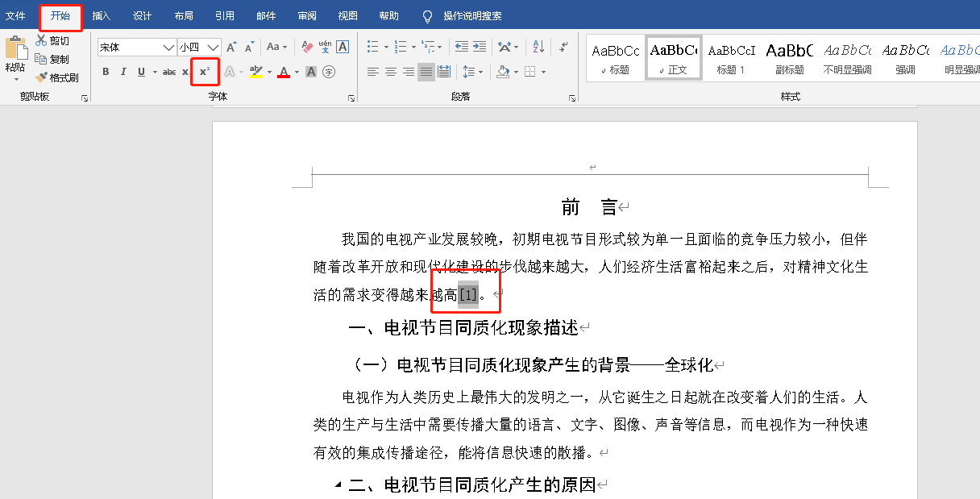Viewport: 980px width, 499px height.
Task: Toggle subscript x₂ formatting
Action: (186, 72)
